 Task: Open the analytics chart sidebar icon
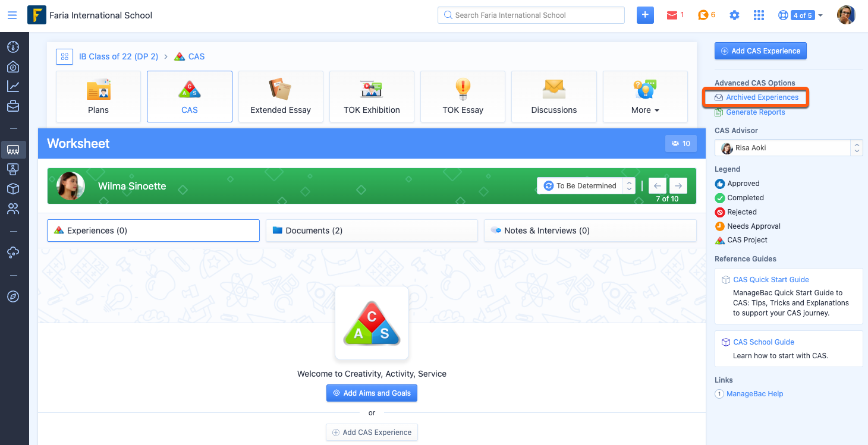pyautogui.click(x=13, y=87)
